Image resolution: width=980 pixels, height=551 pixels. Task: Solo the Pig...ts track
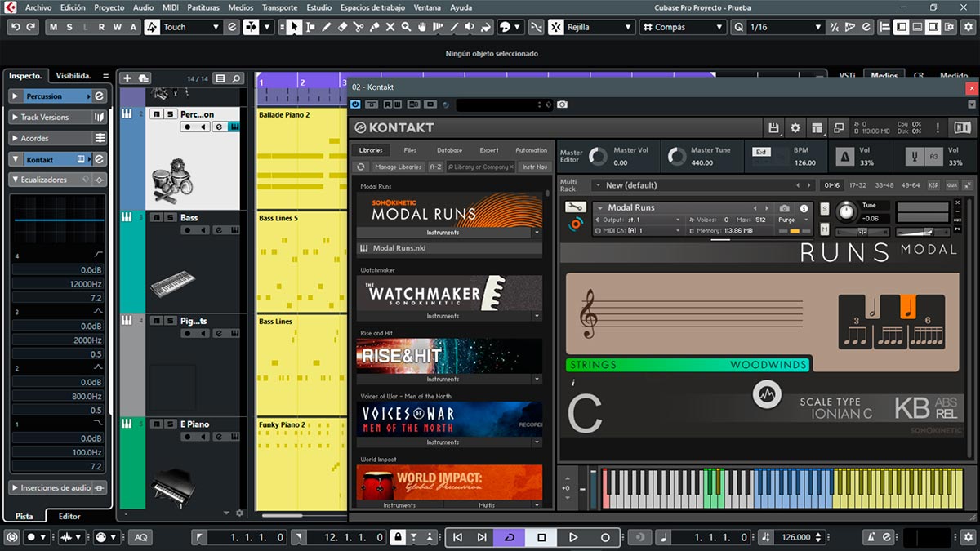pyautogui.click(x=169, y=321)
